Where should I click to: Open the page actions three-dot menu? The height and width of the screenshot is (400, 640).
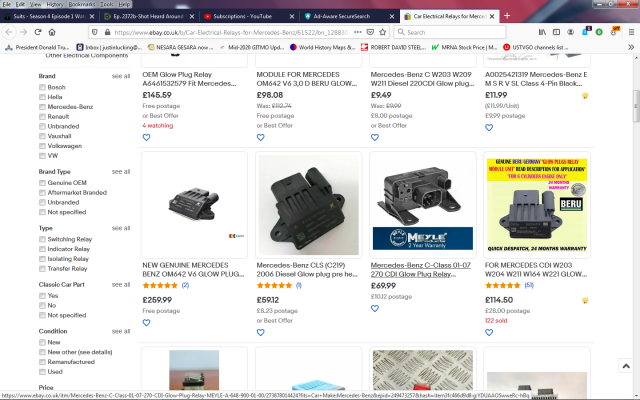[358, 32]
